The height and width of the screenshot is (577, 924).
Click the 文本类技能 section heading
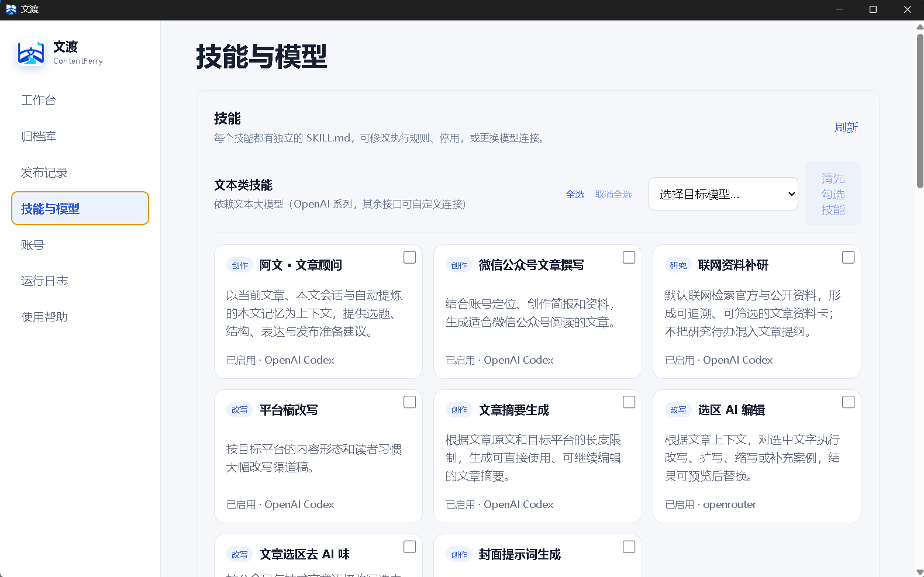[x=243, y=185]
